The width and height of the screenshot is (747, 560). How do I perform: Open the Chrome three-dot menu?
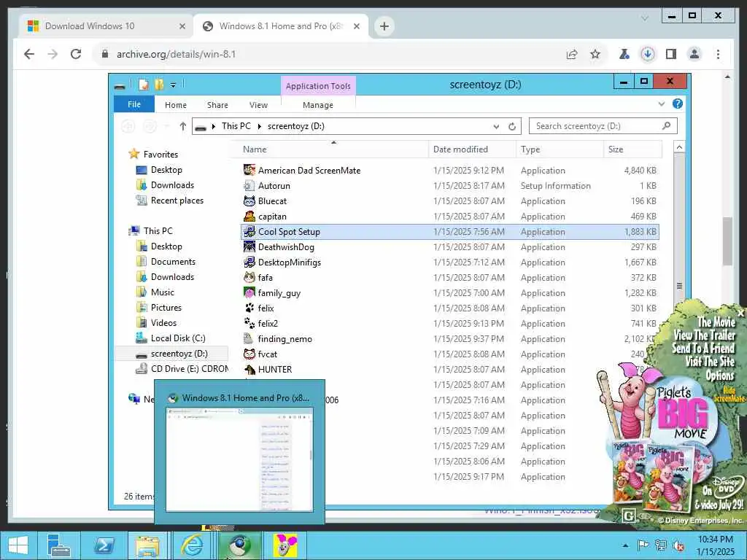(718, 54)
